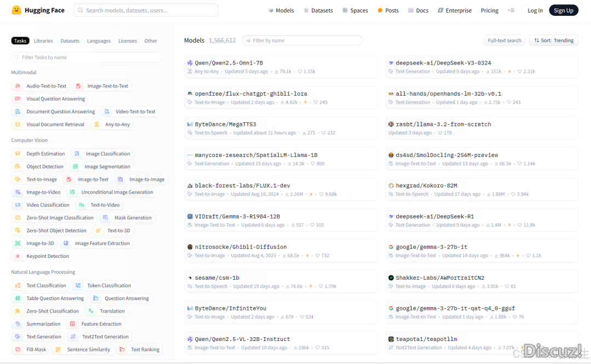Filter by Sentence Similarity task

coord(83,349)
